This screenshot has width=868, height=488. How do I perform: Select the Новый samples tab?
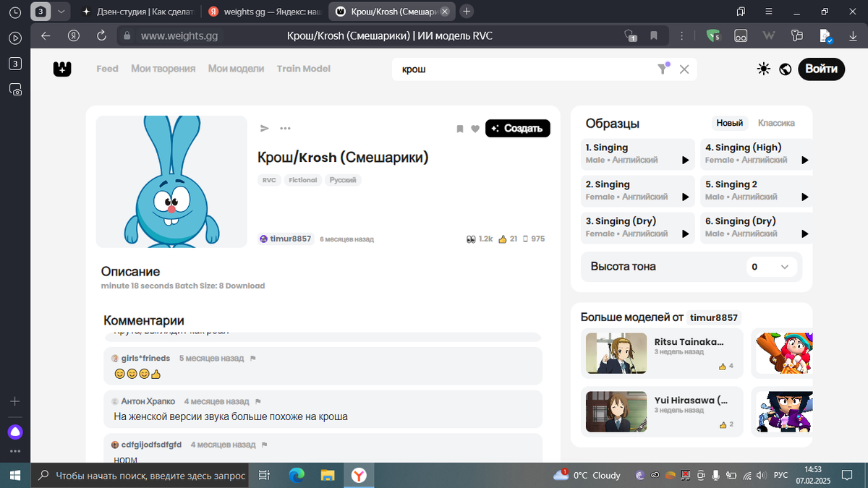pos(730,123)
